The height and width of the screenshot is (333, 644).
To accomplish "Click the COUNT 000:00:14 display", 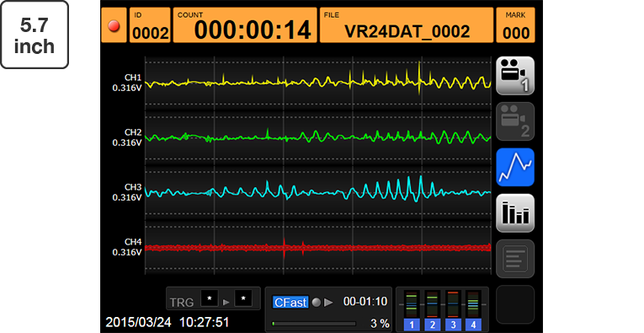I will [245, 25].
